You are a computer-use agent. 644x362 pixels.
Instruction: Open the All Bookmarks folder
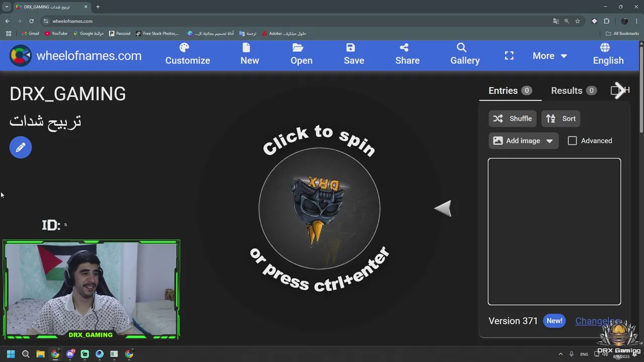[622, 34]
